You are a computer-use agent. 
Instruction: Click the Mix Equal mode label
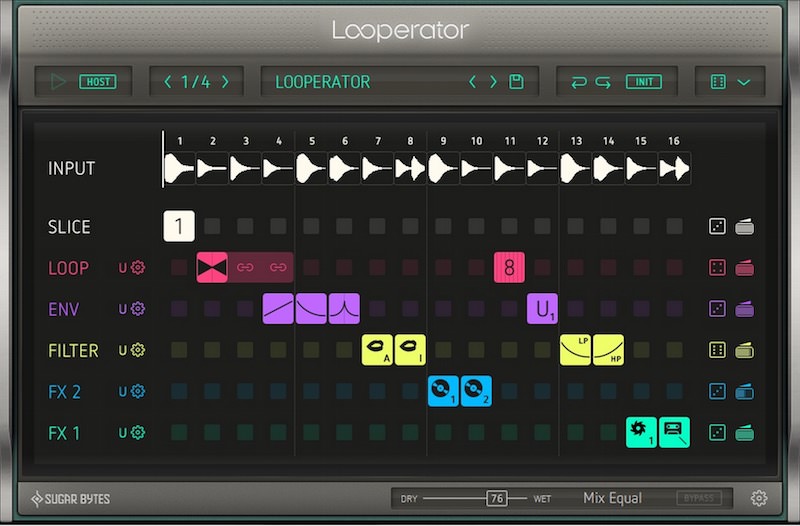tap(612, 498)
